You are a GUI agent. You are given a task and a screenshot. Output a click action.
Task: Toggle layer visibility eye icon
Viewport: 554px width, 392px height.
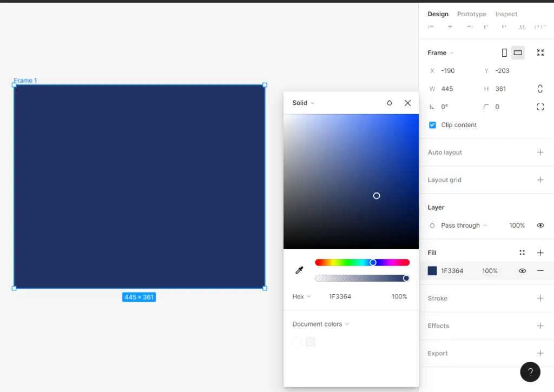540,225
